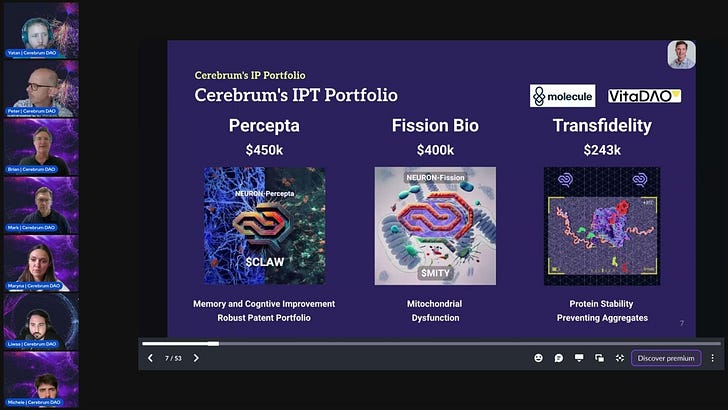Screen dimensions: 728x410
Task: Select Peter's Cerebrum DAO video tile
Action: coord(41,88)
